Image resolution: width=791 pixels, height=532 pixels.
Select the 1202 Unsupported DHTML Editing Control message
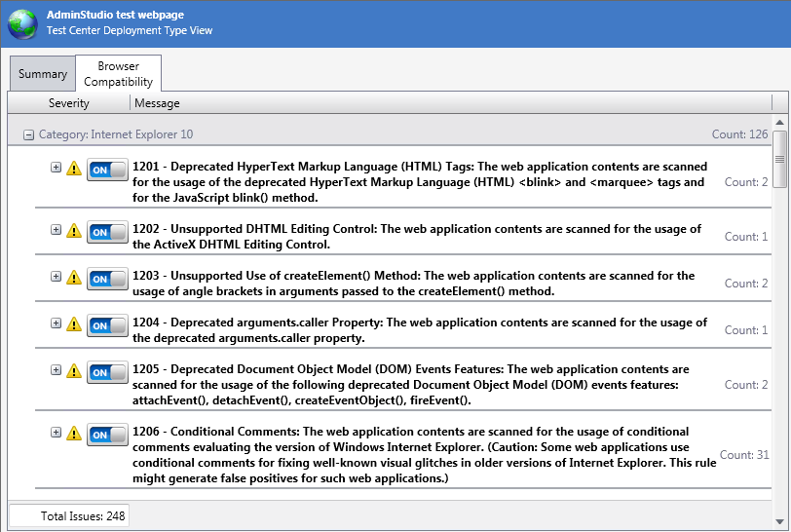tap(417, 237)
